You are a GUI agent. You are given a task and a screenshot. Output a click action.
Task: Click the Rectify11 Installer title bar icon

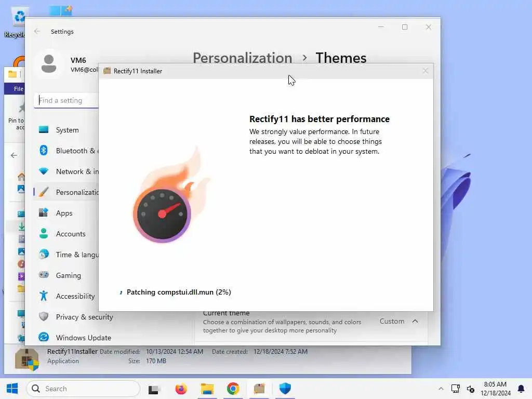[x=107, y=71]
